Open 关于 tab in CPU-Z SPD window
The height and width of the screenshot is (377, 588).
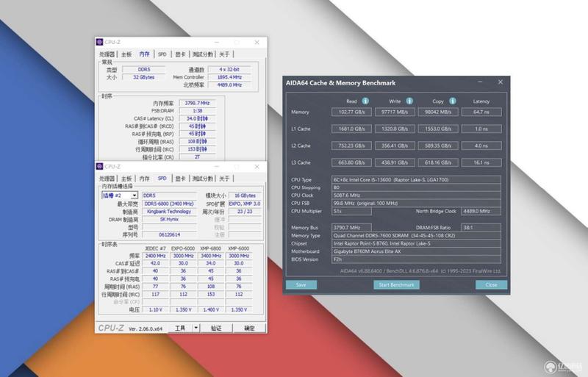pyautogui.click(x=224, y=179)
